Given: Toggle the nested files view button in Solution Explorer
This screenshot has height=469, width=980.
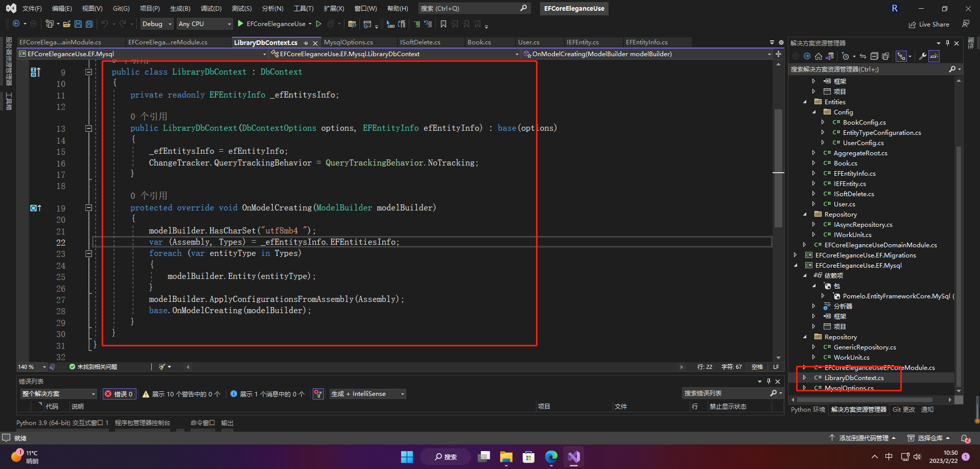Looking at the screenshot, I should [901, 56].
